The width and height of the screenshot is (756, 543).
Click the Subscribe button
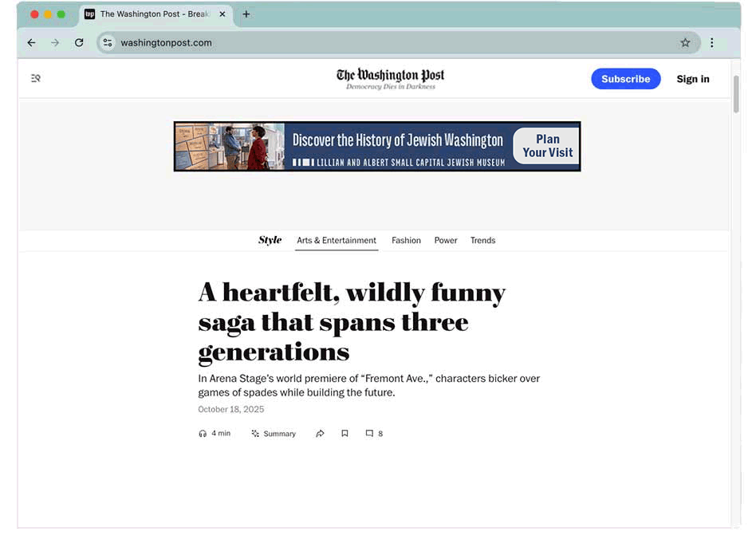pos(625,79)
